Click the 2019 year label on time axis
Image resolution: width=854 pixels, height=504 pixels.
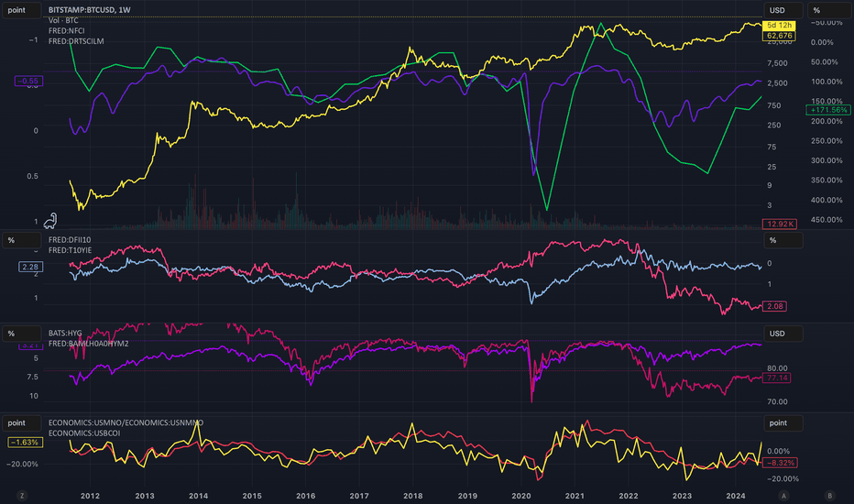pos(467,496)
